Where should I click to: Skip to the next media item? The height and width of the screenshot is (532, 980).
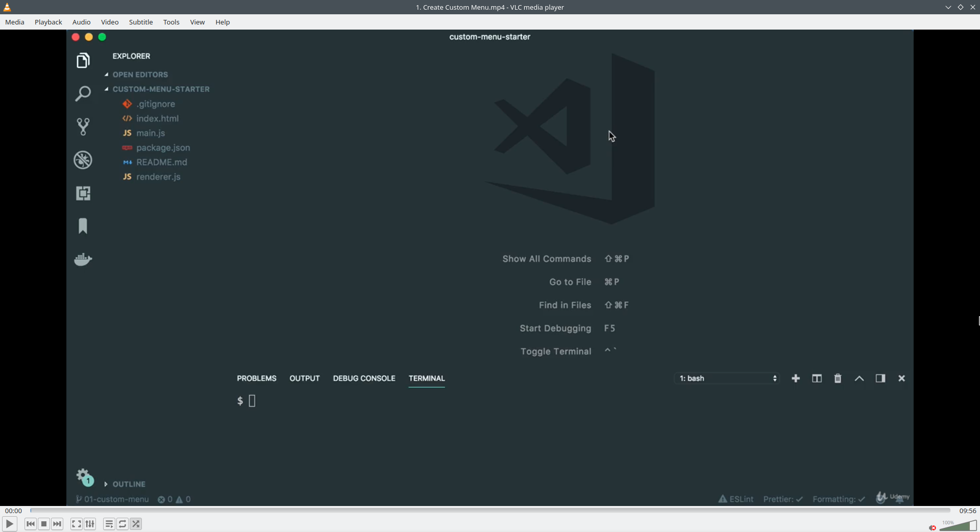pyautogui.click(x=57, y=524)
